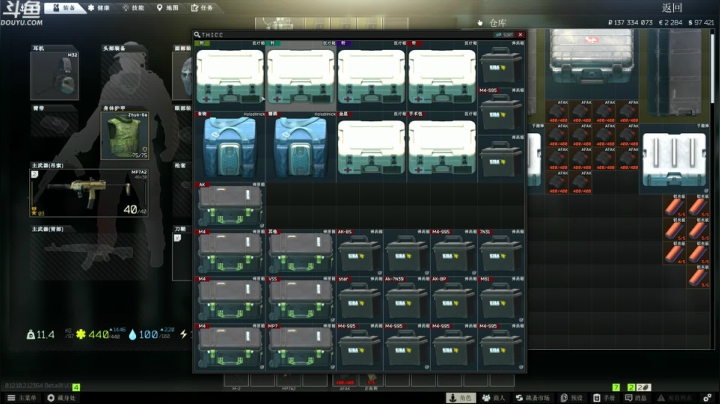Select the first AFAK kit in the stash
The image size is (720, 404).
point(557,112)
